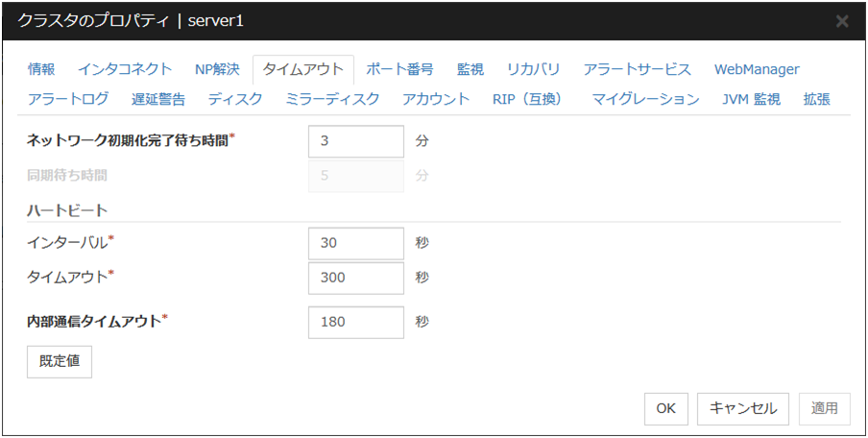868x438 pixels.
Task: Switch to the リカバリ tab
Action: pos(533,69)
